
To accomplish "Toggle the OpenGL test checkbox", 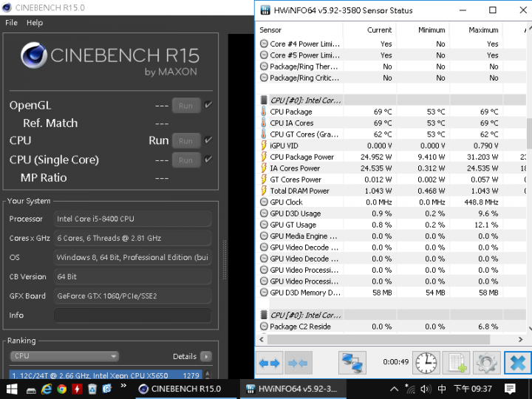I will click(208, 105).
